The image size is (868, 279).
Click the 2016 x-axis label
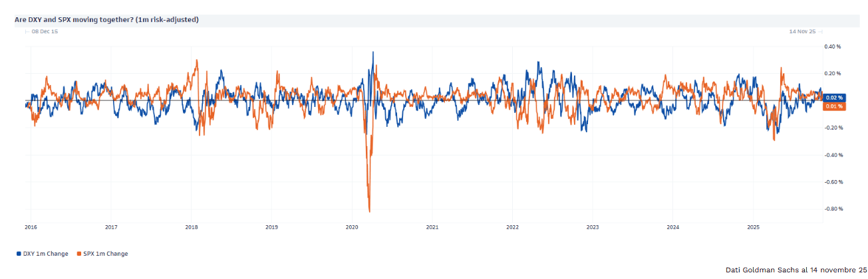click(x=31, y=227)
